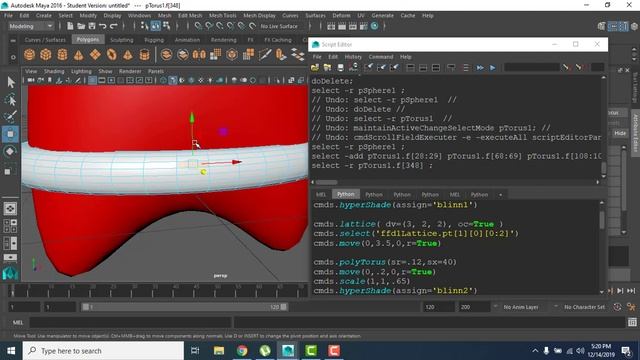Click Clear History icon in Script Editor
The image size is (640, 360).
pos(369,67)
